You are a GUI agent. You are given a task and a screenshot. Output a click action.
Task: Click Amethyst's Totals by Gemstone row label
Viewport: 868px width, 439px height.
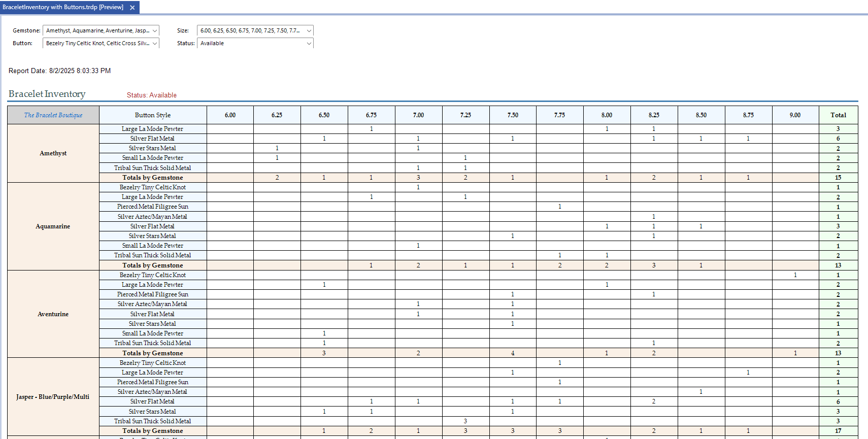tap(153, 178)
